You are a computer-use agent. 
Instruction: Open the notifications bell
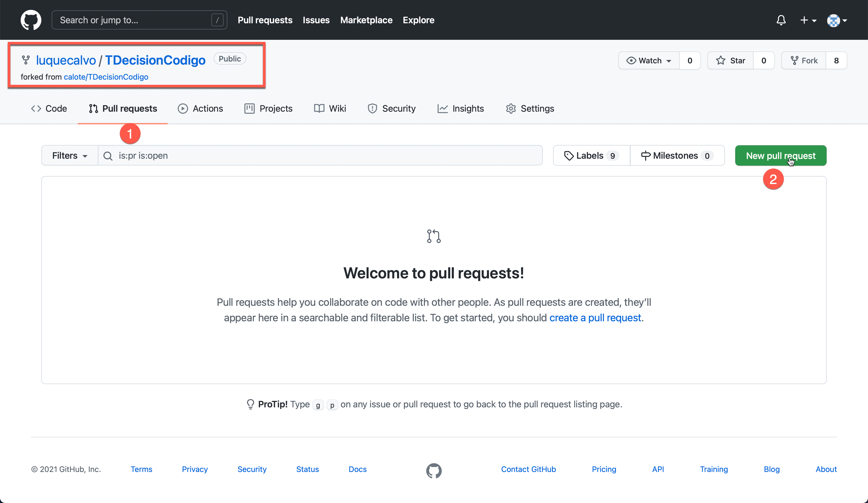click(781, 20)
